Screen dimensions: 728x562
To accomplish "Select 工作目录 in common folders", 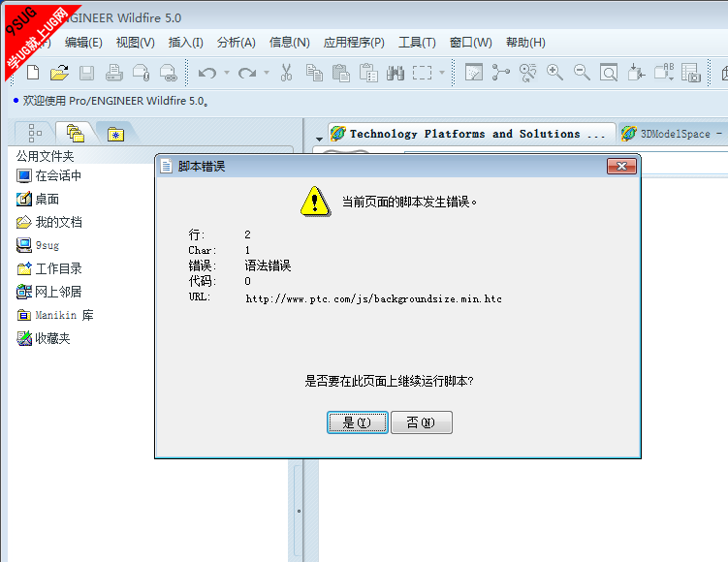I will pyautogui.click(x=49, y=268).
